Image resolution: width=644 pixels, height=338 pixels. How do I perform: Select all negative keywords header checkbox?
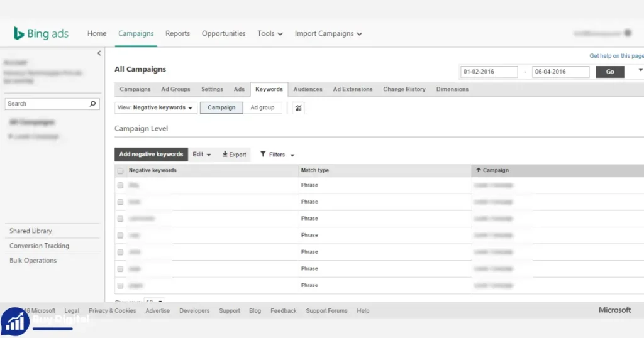[120, 171]
